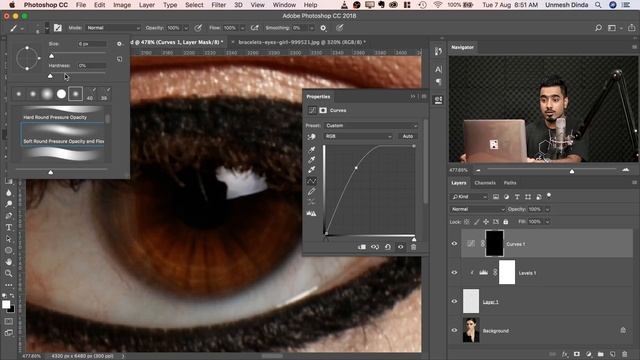This screenshot has width=640, height=360.
Task: Toggle Curves adjustment visibility in Properties
Action: click(x=400, y=247)
